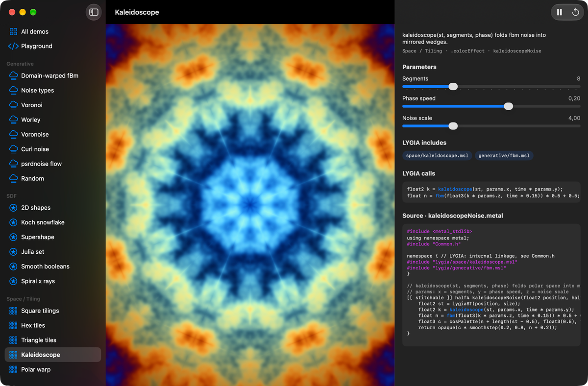The image size is (588, 386).
Task: Select the Curl noise cloud icon
Action: tap(13, 149)
